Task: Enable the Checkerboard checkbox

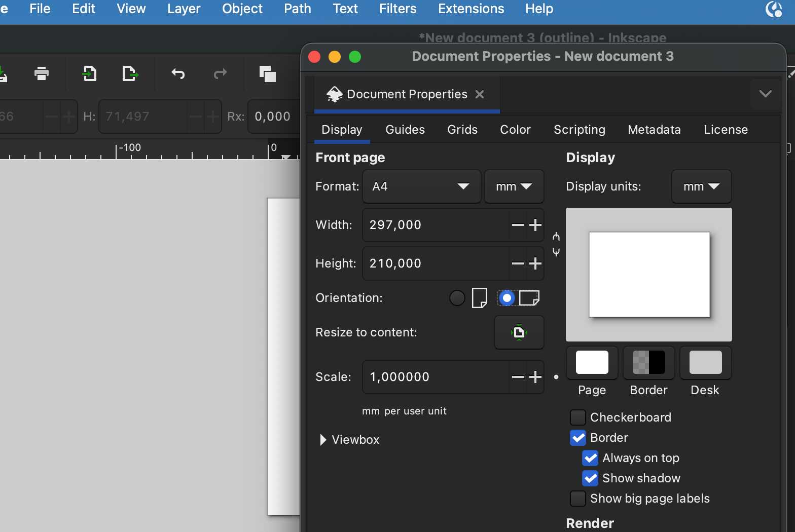Action: pos(578,417)
